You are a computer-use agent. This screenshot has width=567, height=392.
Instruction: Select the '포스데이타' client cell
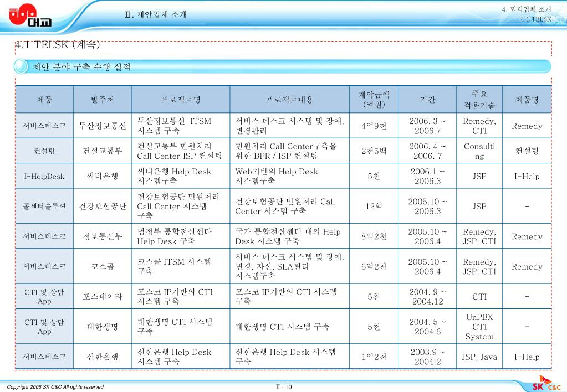103,297
